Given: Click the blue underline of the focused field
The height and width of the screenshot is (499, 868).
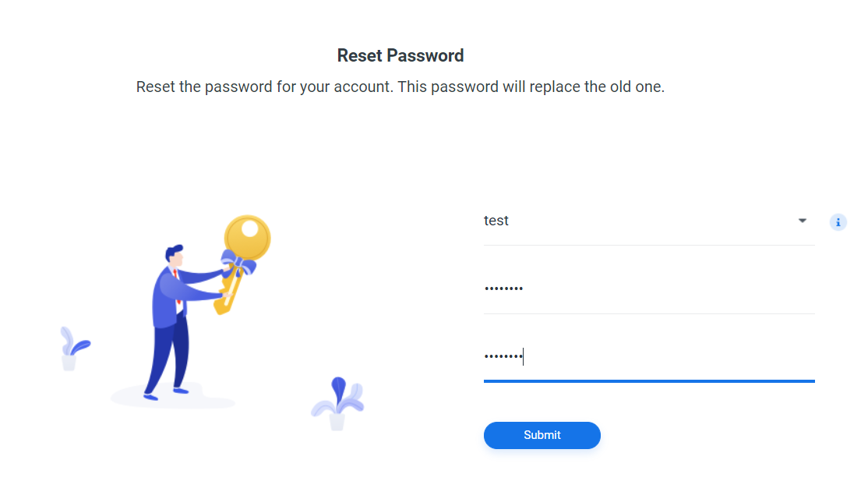Looking at the screenshot, I should (x=648, y=381).
